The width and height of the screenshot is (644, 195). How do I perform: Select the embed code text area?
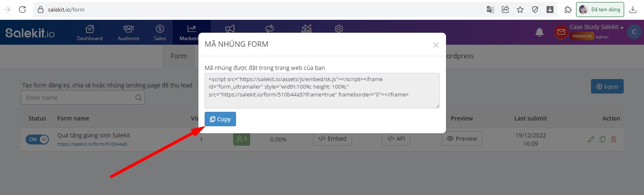tap(322, 91)
